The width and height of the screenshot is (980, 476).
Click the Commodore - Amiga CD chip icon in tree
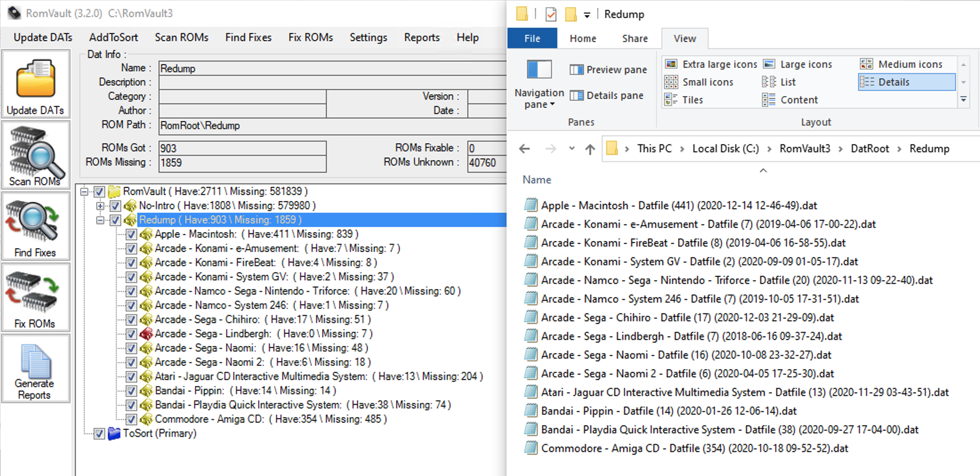coord(146,419)
